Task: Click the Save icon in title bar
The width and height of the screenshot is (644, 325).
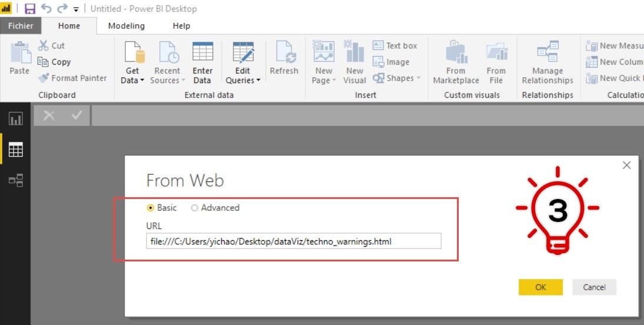Action: point(30,9)
